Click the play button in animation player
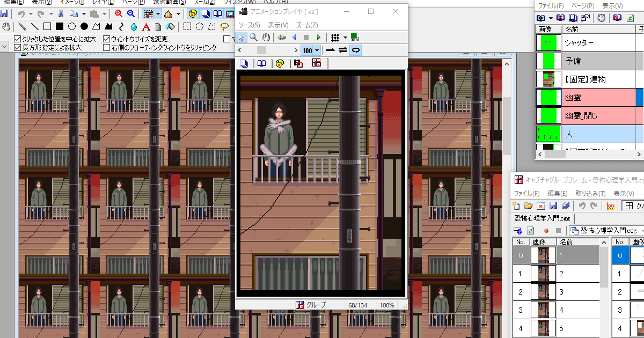The height and width of the screenshot is (338, 644). [x=319, y=38]
